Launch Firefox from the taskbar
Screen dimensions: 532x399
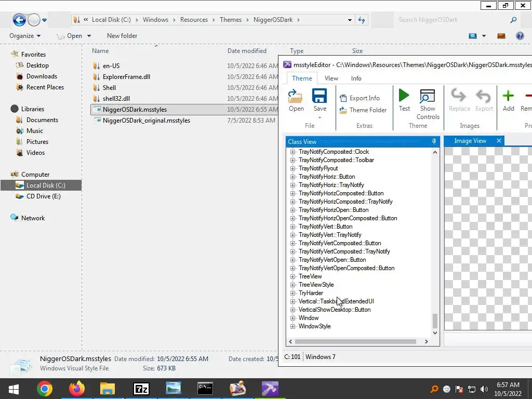[77, 389]
